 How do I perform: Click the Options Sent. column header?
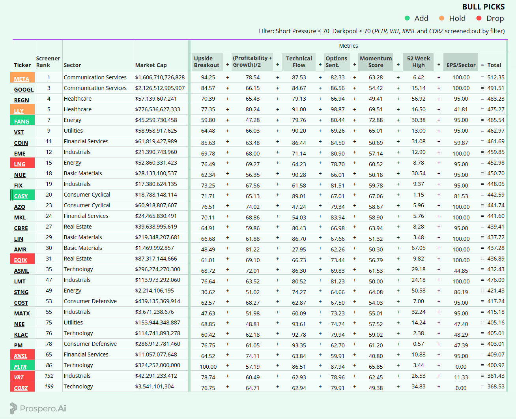[337, 62]
